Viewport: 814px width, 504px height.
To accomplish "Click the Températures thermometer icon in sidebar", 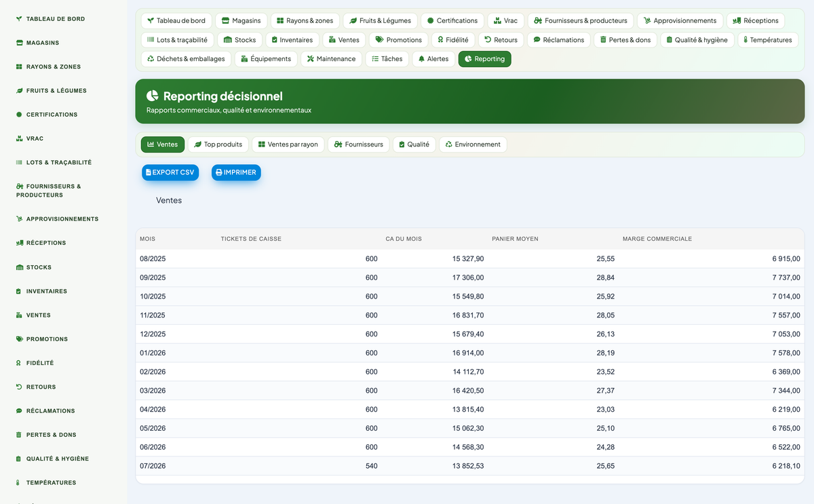I will click(x=18, y=482).
